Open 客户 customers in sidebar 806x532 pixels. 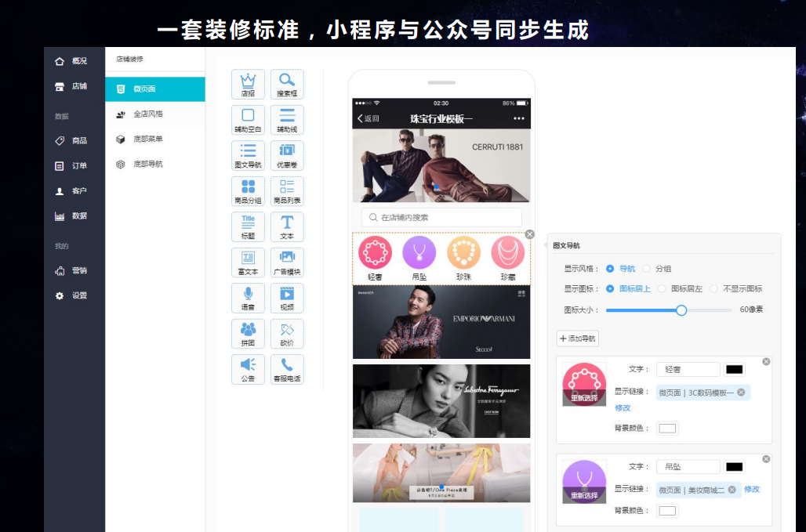coord(71,191)
